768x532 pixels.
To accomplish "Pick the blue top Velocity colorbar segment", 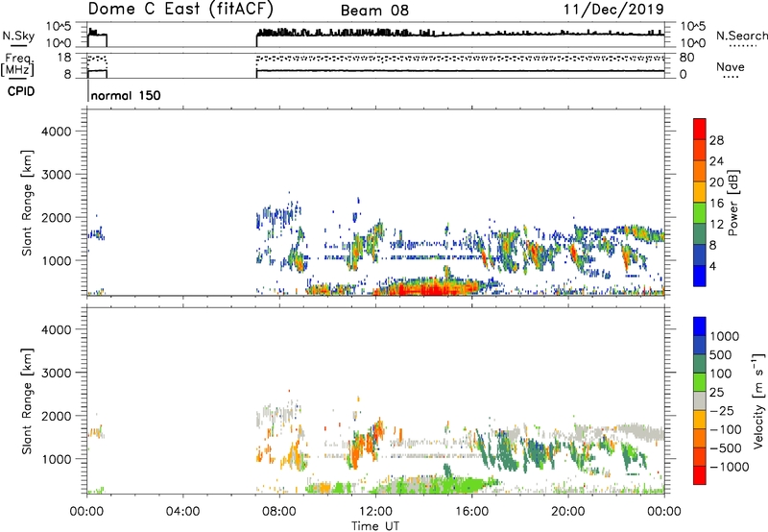I will tap(700, 326).
